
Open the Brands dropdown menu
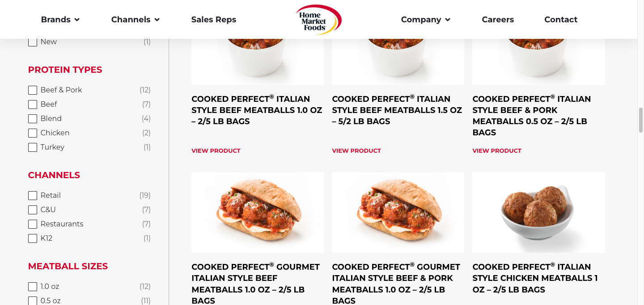click(60, 20)
